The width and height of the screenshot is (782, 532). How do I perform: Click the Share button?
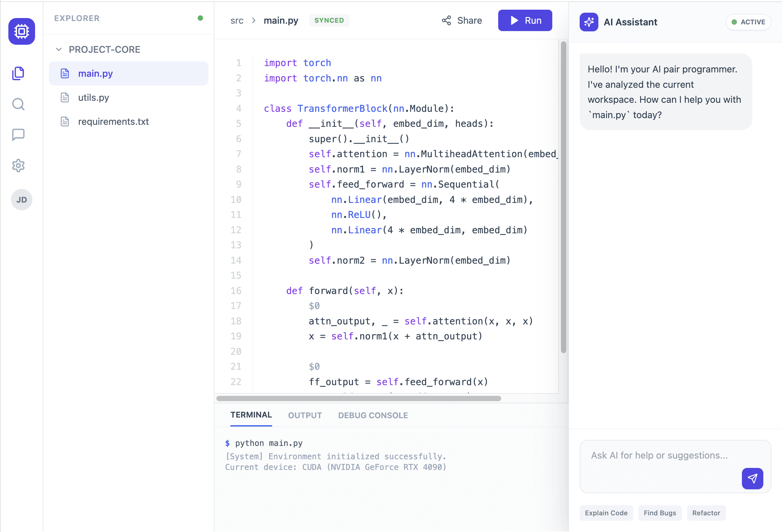[x=462, y=20]
